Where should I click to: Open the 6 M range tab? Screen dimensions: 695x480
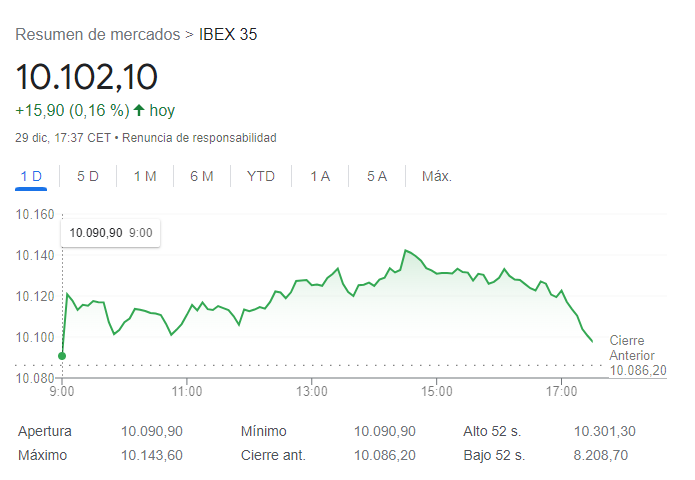pos(202,176)
